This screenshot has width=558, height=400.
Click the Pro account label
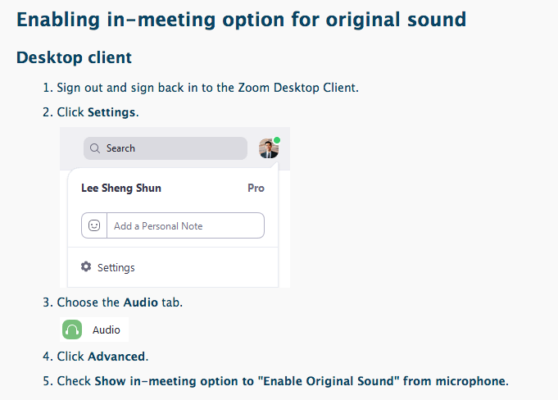256,188
